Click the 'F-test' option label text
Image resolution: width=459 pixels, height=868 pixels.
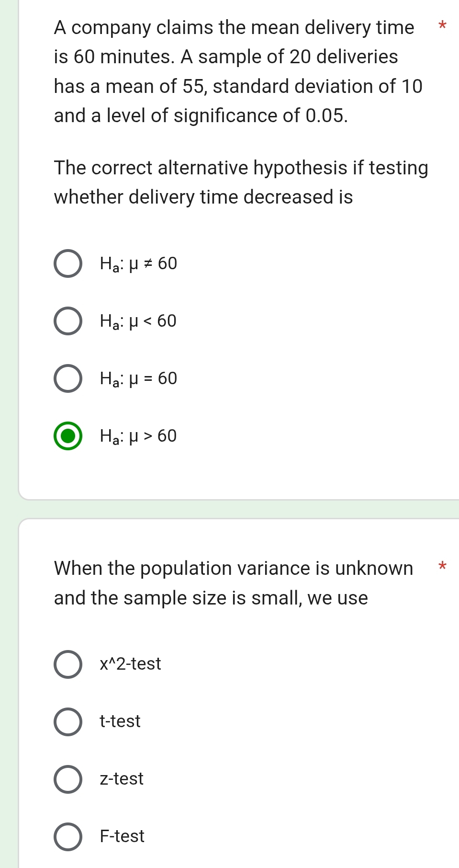click(x=122, y=836)
